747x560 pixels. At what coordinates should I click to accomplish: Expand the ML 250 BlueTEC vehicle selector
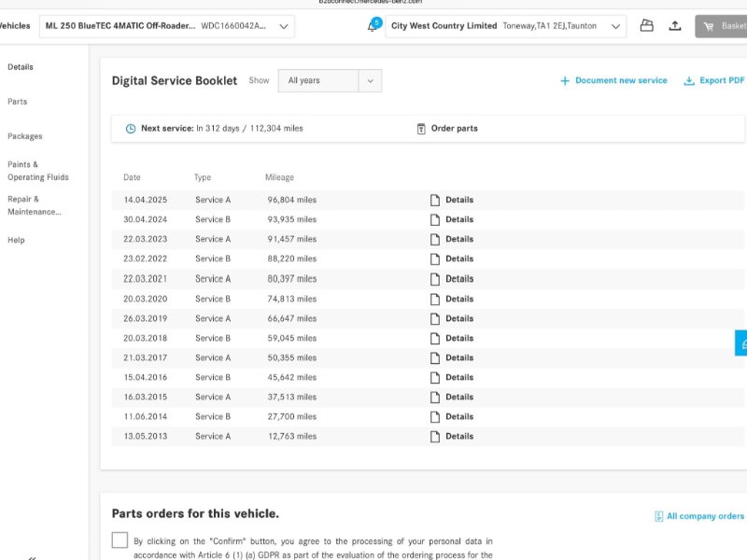[167, 26]
